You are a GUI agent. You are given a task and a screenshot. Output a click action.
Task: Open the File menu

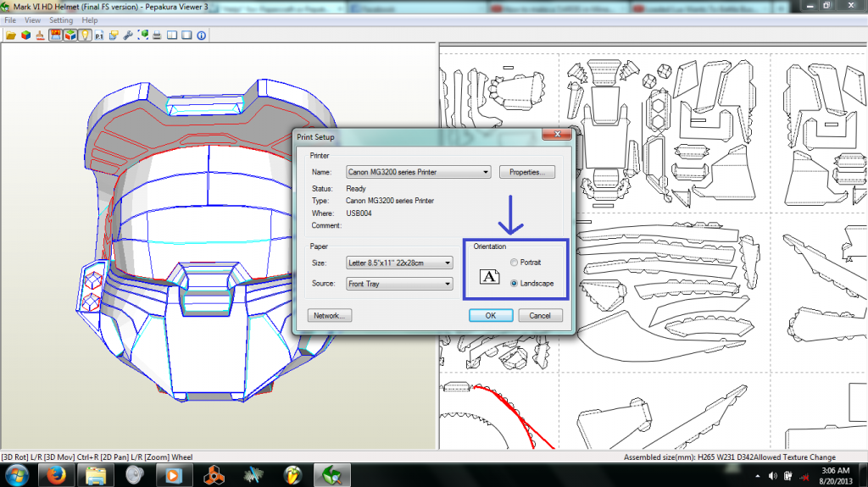(x=10, y=20)
